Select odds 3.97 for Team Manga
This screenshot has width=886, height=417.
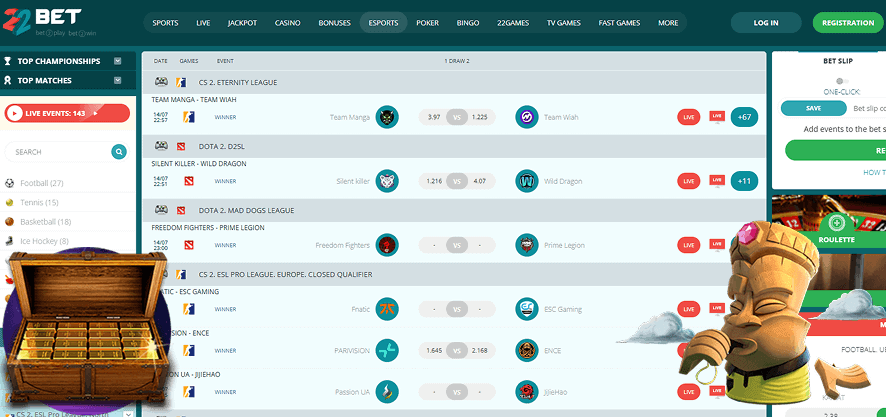434,117
